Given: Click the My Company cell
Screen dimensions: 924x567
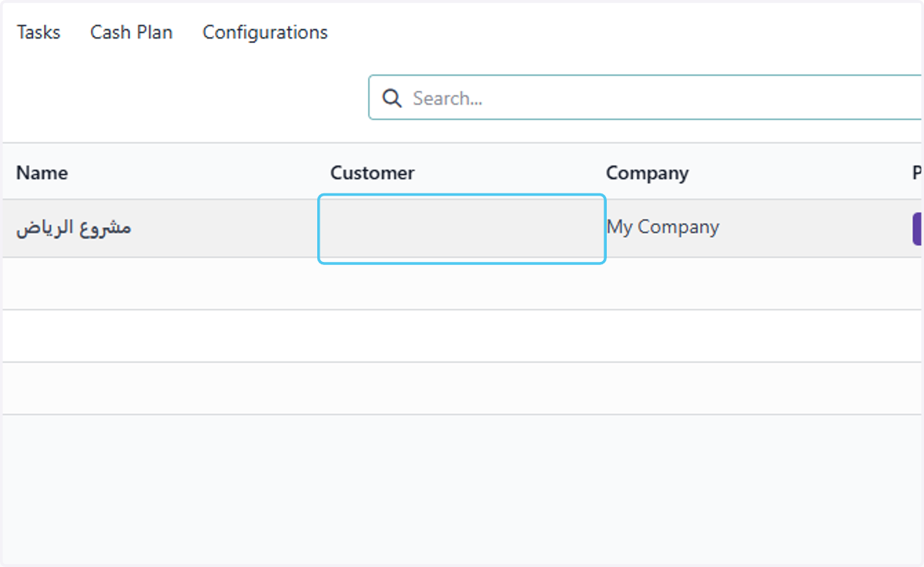Looking at the screenshot, I should [x=662, y=227].
